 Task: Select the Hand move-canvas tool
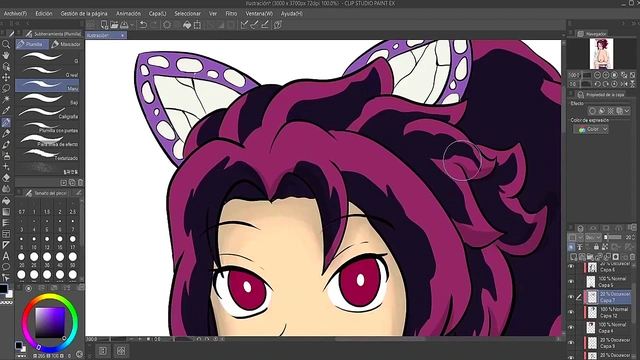(x=6, y=55)
